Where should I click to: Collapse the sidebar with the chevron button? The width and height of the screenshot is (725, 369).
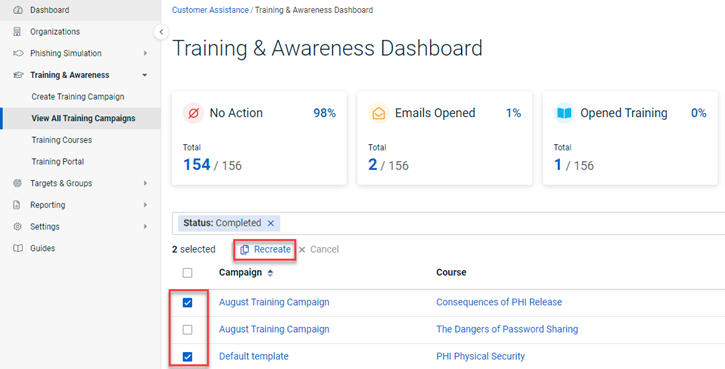pyautogui.click(x=161, y=32)
